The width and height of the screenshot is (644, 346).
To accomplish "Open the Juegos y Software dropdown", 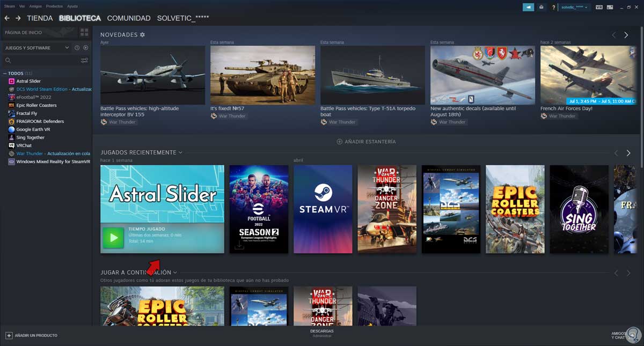I will (x=37, y=48).
